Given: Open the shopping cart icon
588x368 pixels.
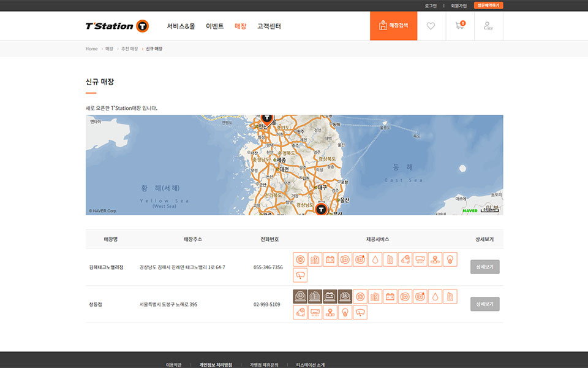Looking at the screenshot, I should click(459, 26).
